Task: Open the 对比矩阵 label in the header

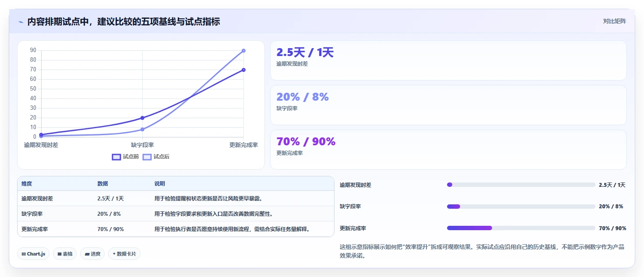Action: pos(614,21)
